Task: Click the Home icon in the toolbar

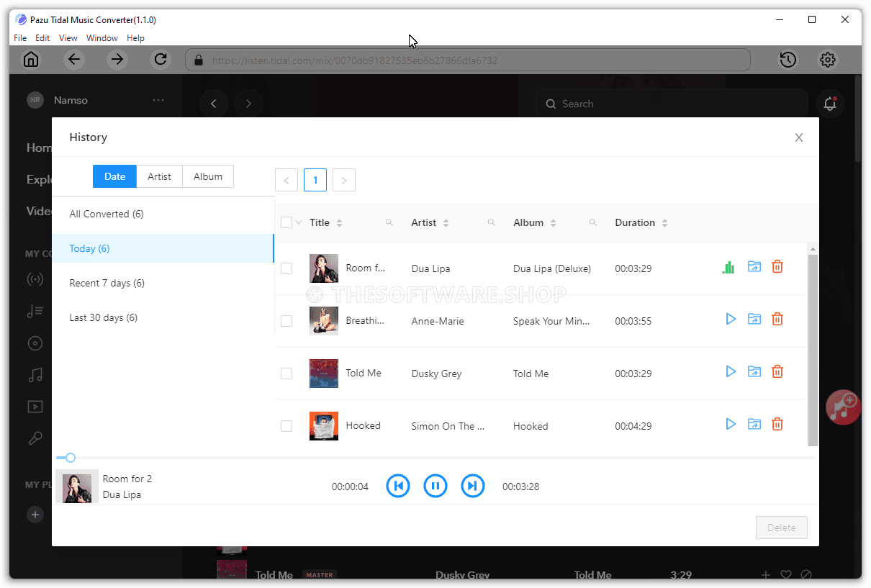Action: point(31,60)
